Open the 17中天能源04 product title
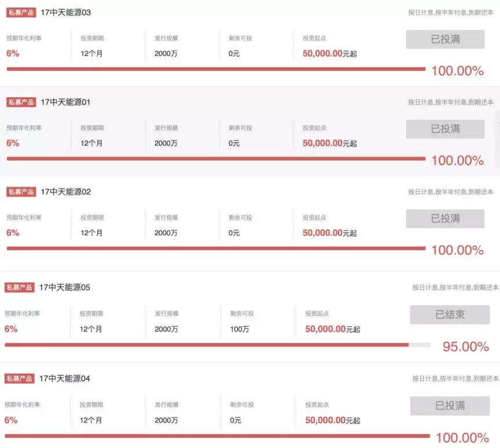This screenshot has height=448, width=500. click(x=64, y=379)
